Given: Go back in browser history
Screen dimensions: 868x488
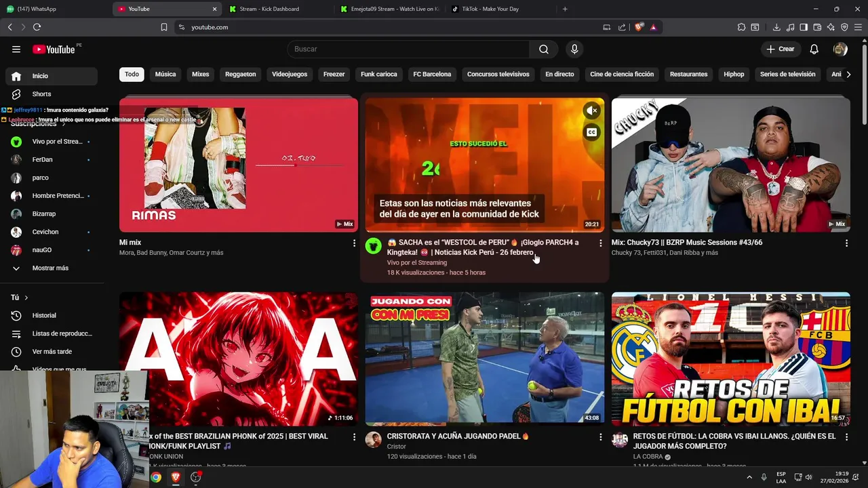Looking at the screenshot, I should [x=9, y=27].
